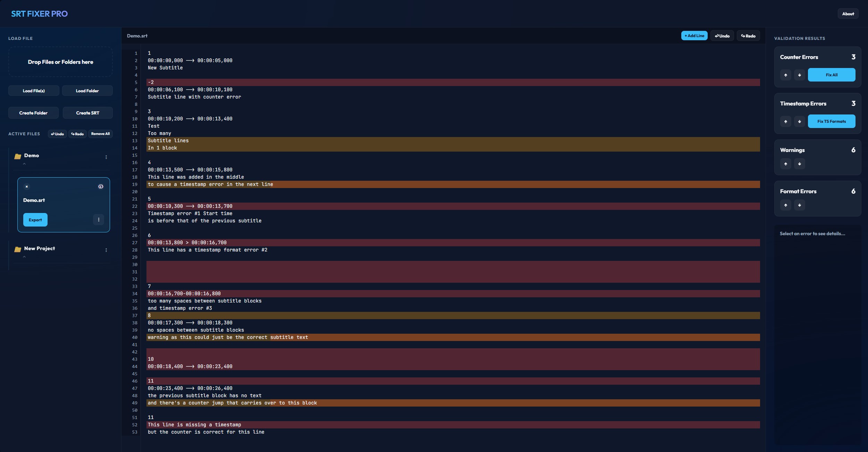868x452 pixels.
Task: Select the Demo folder name
Action: tap(32, 155)
